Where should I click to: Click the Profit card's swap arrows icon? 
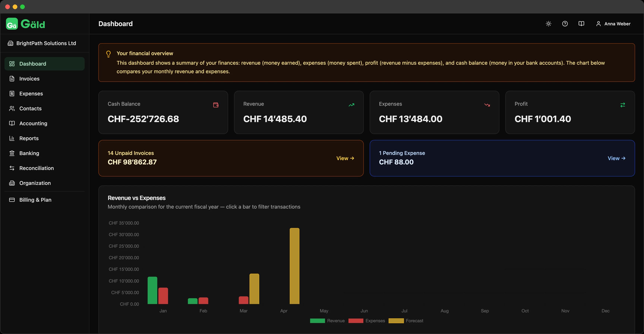pyautogui.click(x=623, y=105)
